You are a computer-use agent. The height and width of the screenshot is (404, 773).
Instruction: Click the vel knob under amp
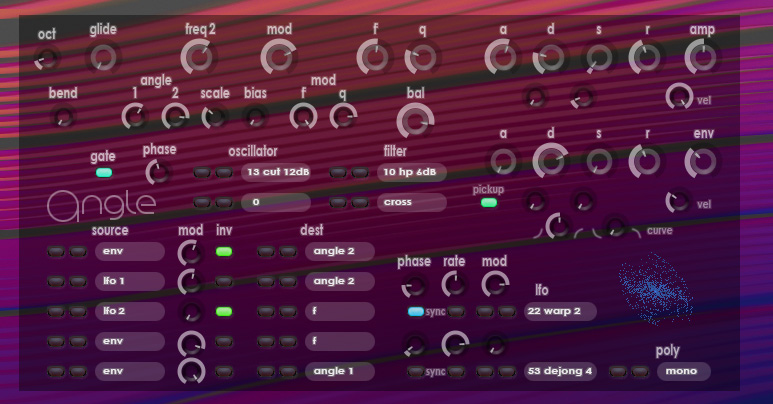click(x=680, y=96)
